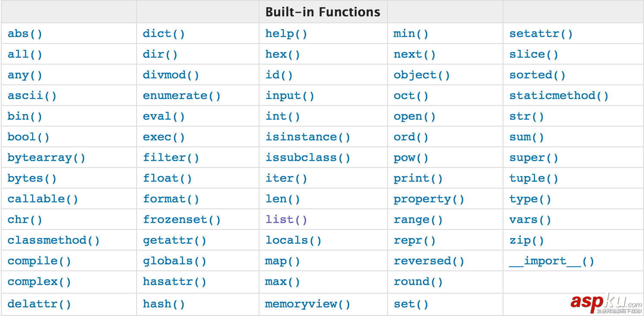
Task: Click the staticmethod() function entry
Action: [x=559, y=96]
